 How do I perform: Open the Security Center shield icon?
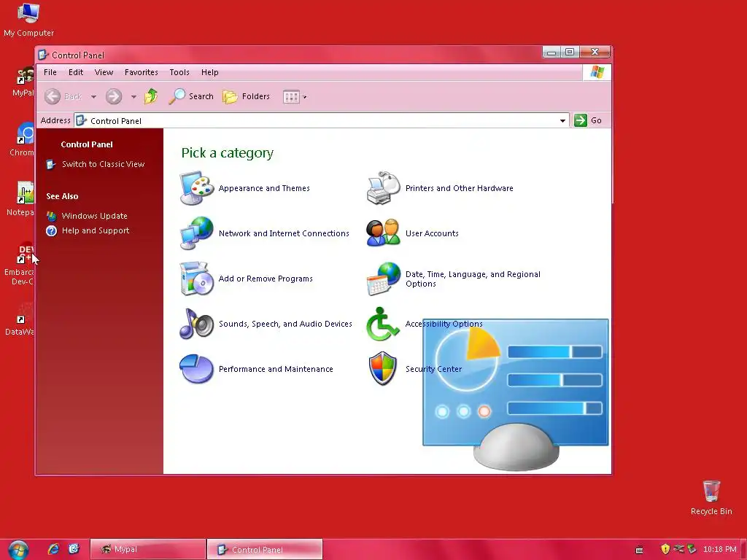tap(383, 368)
